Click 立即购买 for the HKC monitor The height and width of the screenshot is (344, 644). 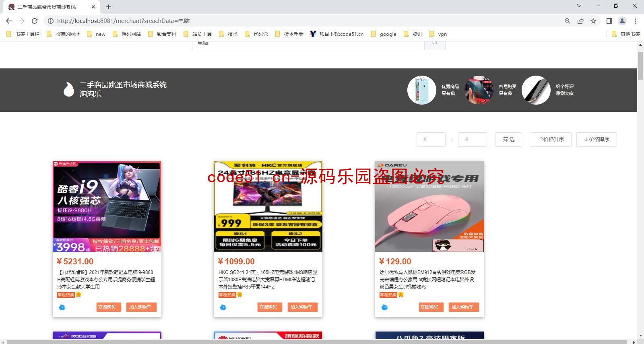[270, 307]
